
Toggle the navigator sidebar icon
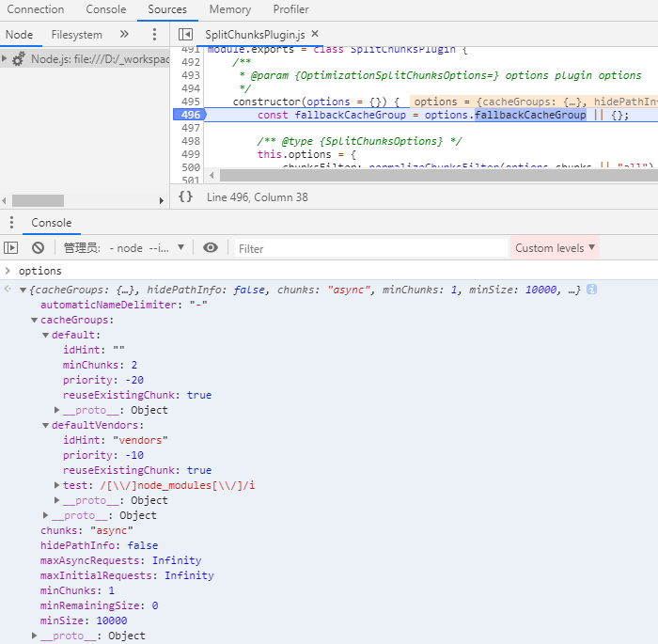185,35
